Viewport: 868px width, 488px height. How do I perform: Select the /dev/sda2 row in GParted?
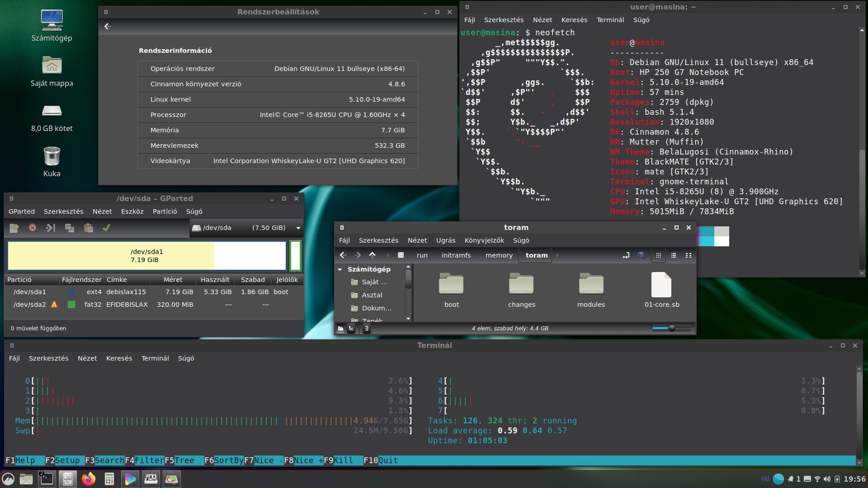[x=154, y=305]
